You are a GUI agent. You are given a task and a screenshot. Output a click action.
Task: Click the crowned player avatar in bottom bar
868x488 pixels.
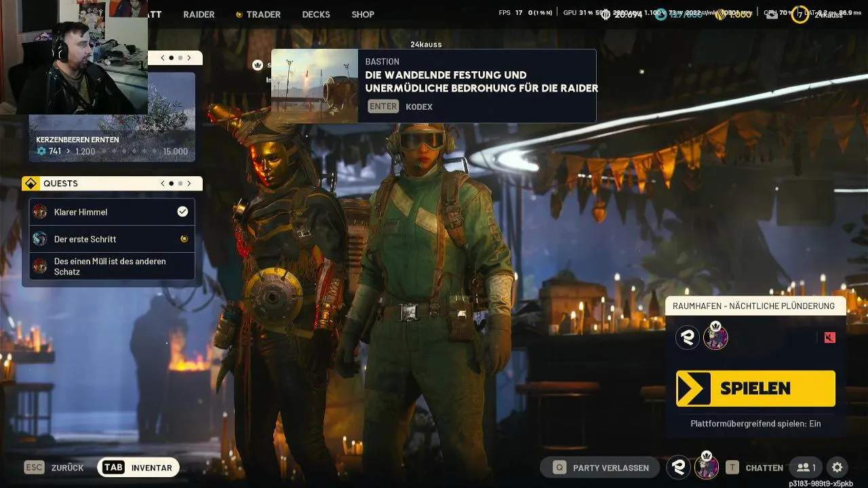click(706, 466)
